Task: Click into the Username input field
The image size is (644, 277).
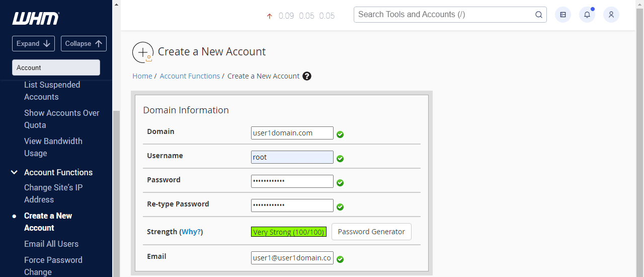Action: point(292,157)
